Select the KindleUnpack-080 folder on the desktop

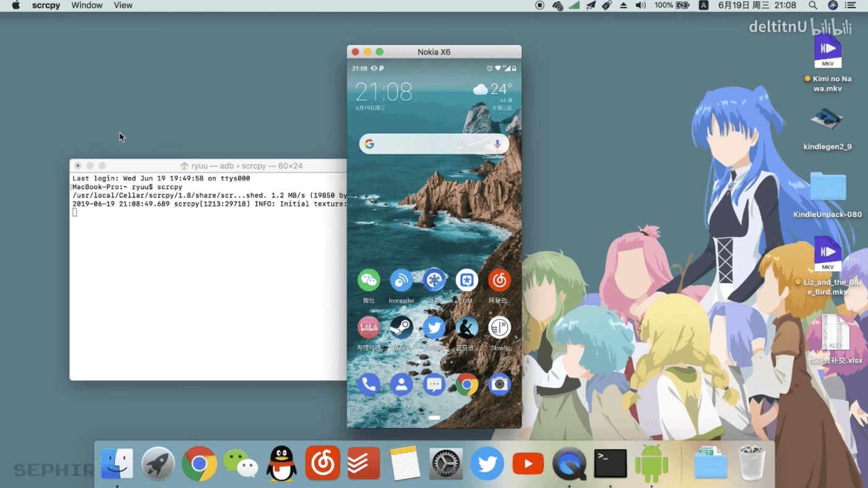click(828, 187)
